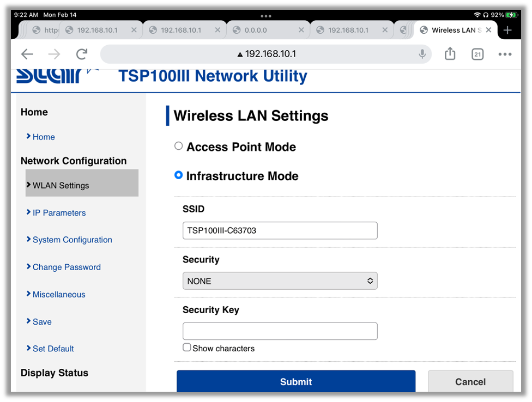Enable the Show characters checkbox
This screenshot has width=532, height=402.
(187, 348)
